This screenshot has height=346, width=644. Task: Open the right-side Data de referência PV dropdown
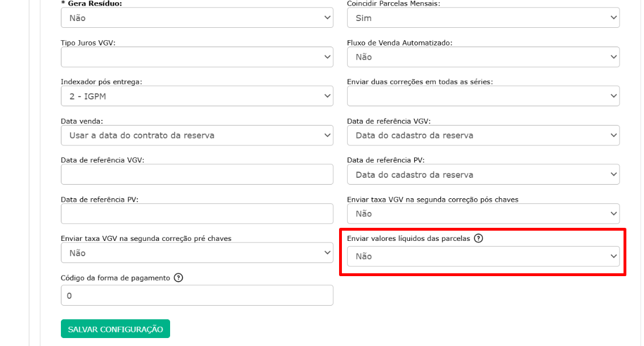tap(483, 174)
